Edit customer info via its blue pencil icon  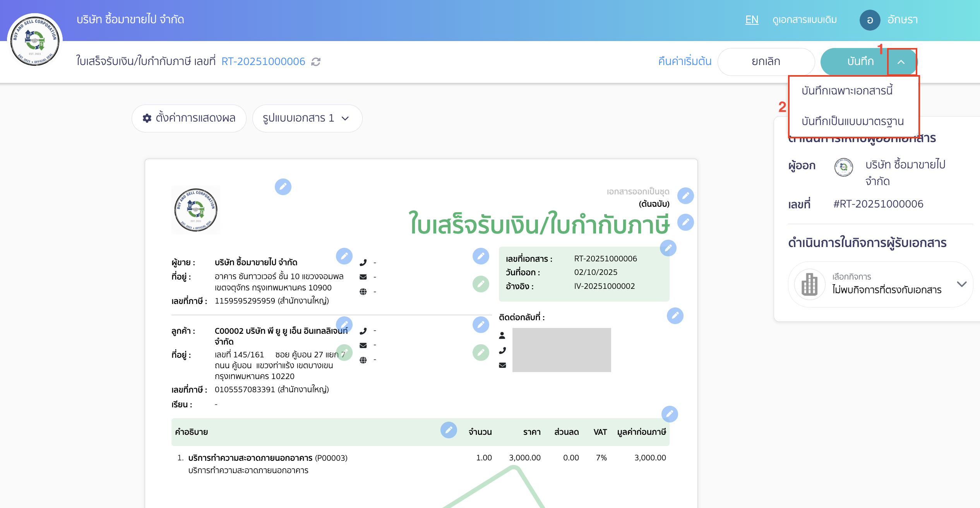point(344,324)
